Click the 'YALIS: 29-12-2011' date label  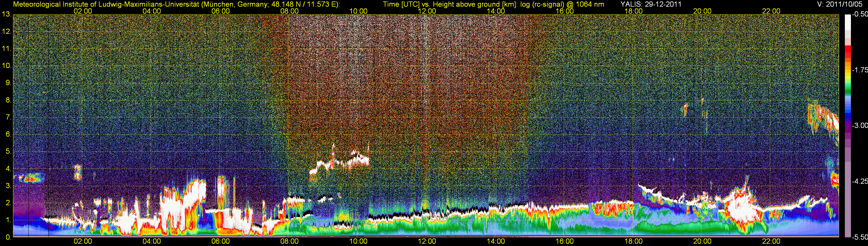[x=651, y=4]
